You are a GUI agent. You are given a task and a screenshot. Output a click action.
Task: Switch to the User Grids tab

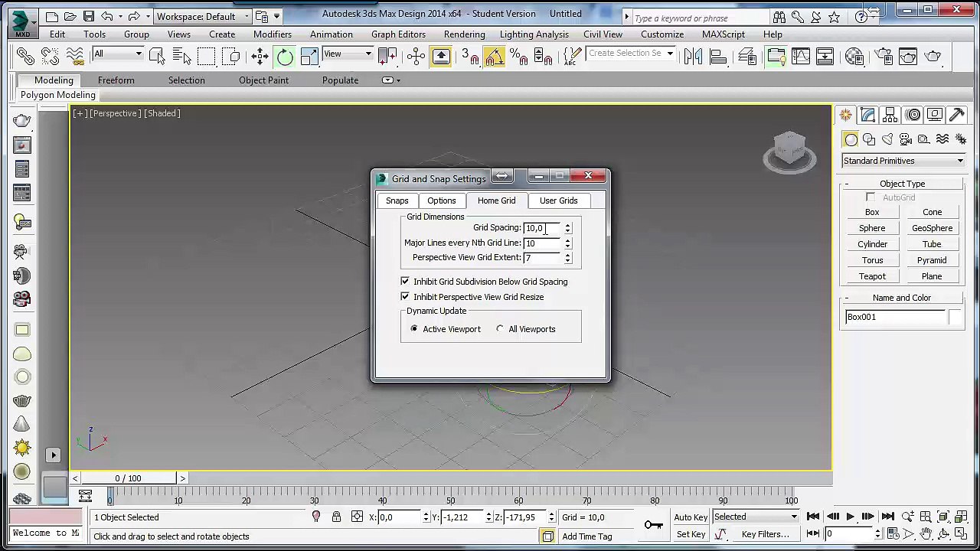[559, 201]
